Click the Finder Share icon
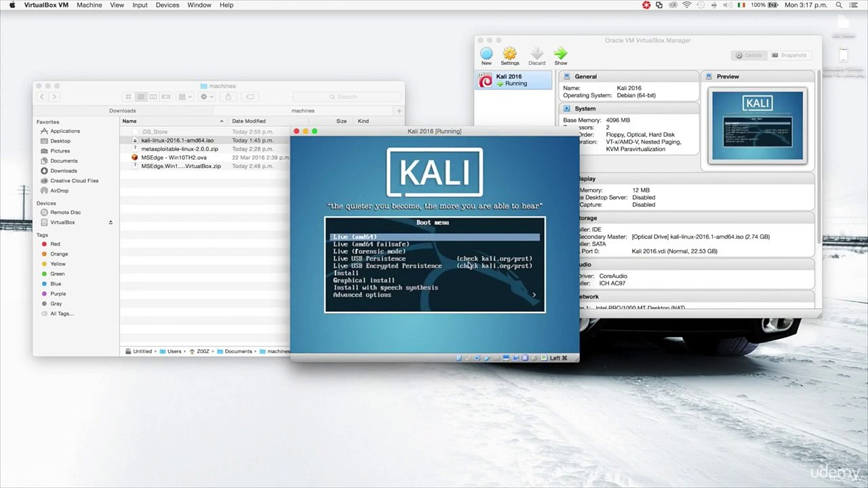Screen dimensions: 868x488 point(228,97)
